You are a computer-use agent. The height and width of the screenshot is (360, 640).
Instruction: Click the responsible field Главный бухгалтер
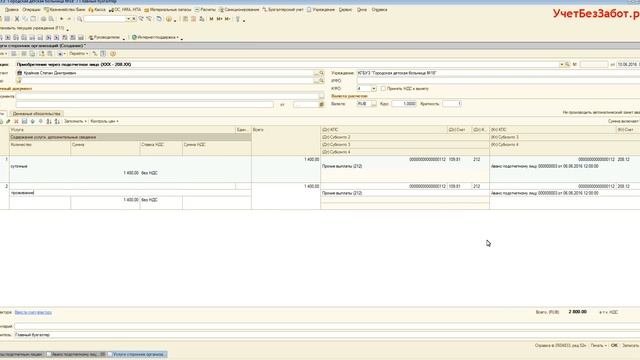327,335
